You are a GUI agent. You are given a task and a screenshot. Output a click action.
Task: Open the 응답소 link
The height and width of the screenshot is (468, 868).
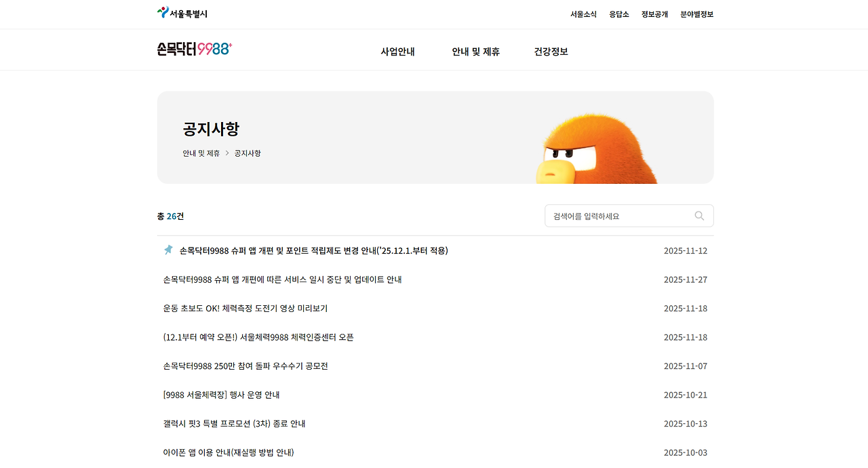pyautogui.click(x=619, y=14)
